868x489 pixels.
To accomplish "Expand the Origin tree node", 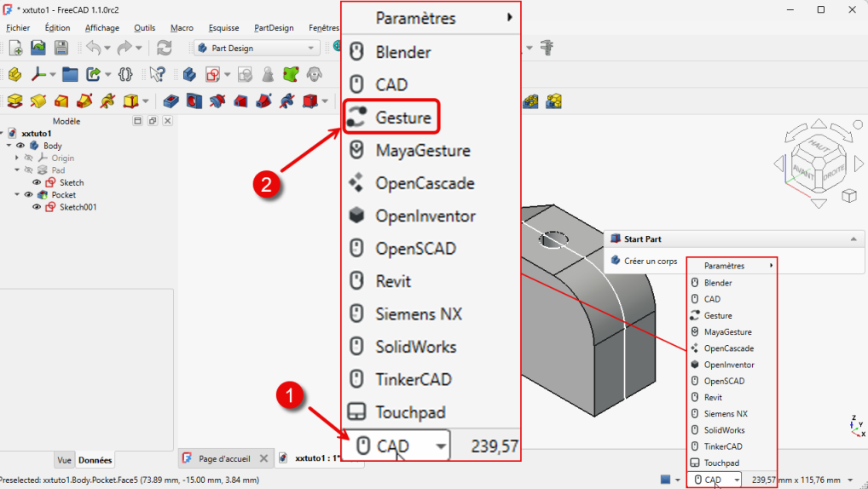I will pyautogui.click(x=17, y=158).
